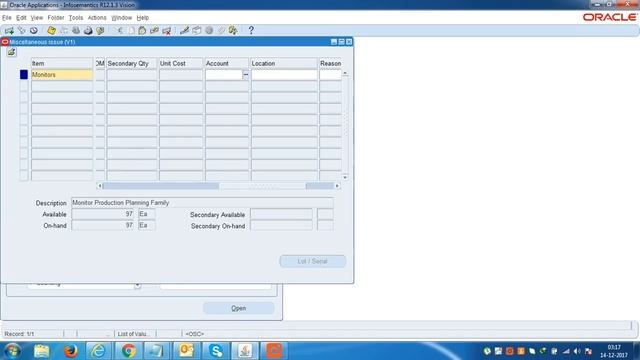The height and width of the screenshot is (360, 640).
Task: Click the Open button in the back window
Action: [x=239, y=308]
